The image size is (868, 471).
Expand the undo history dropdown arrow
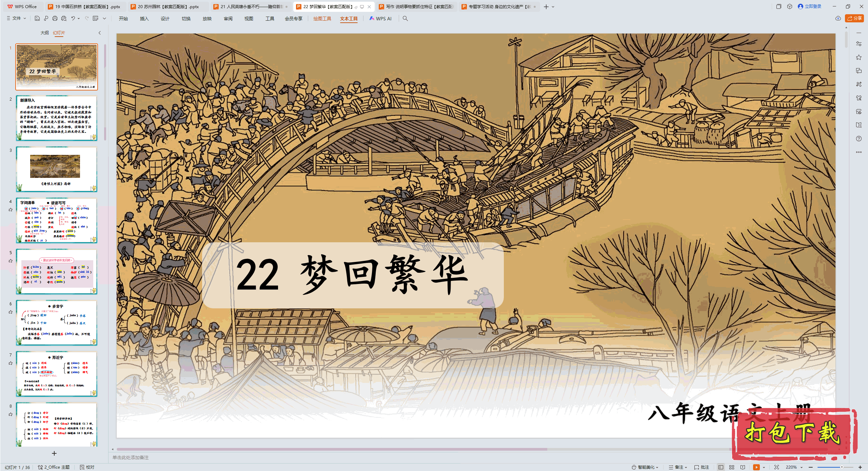point(79,18)
